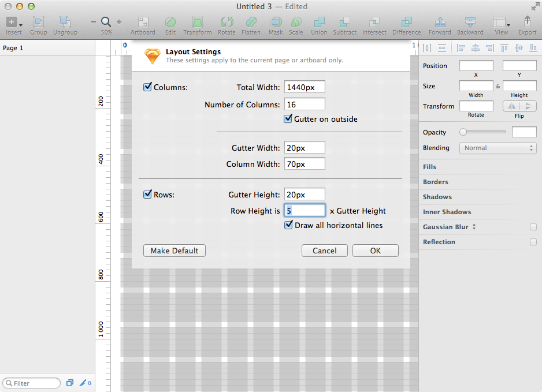Click the Number of Columns field
542x392 pixels.
click(x=305, y=104)
